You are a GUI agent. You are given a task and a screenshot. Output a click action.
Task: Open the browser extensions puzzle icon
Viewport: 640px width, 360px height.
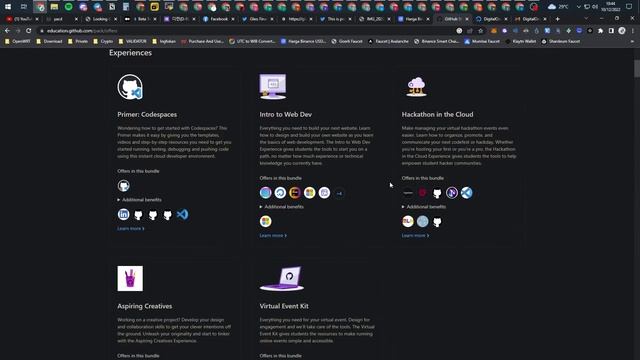click(600, 31)
